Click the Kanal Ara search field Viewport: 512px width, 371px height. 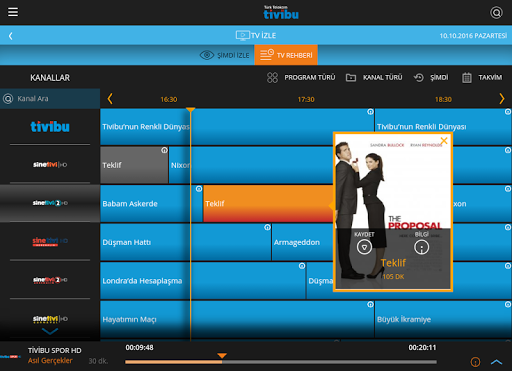coord(50,99)
